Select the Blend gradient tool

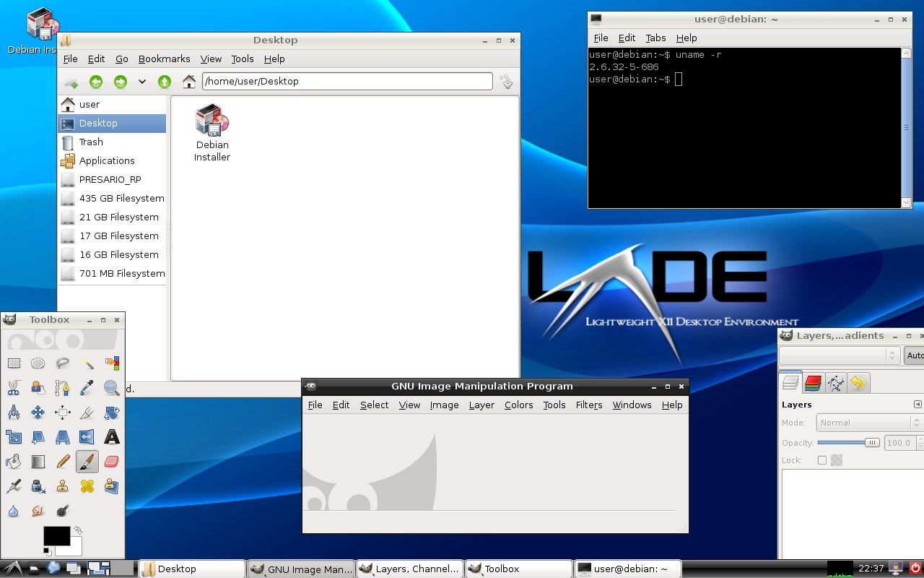click(38, 461)
